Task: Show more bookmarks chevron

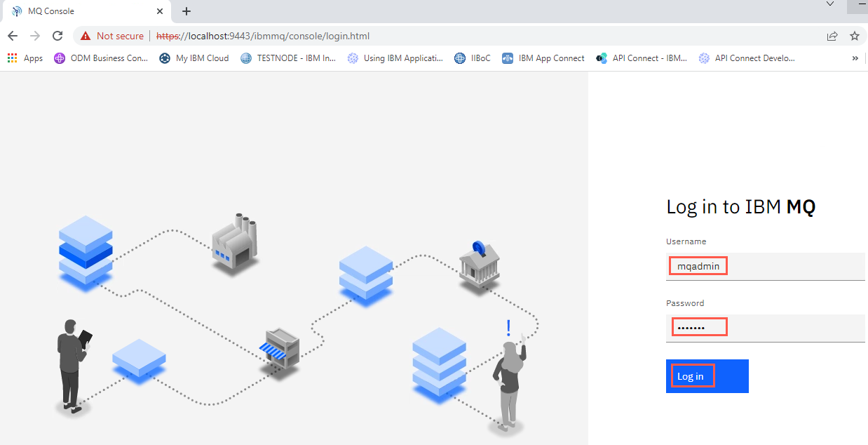Action: (855, 58)
